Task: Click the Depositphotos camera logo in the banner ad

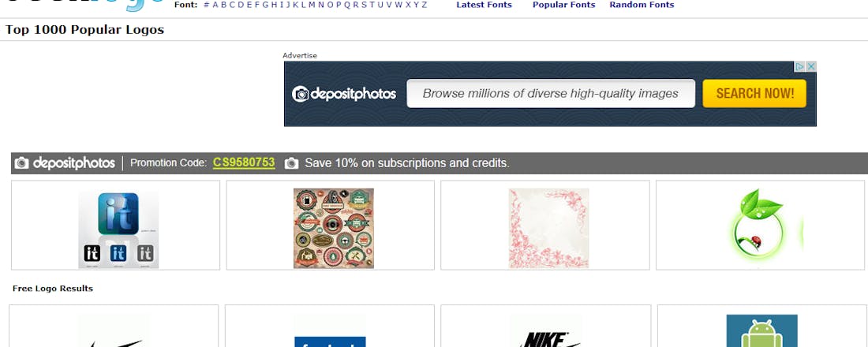Action: pyautogui.click(x=300, y=94)
